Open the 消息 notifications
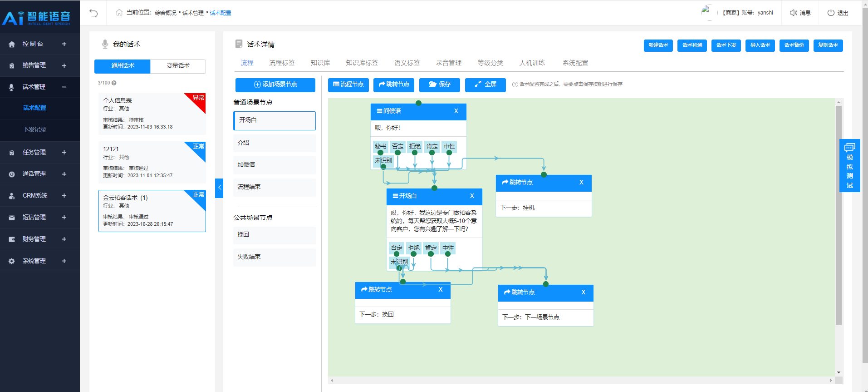Screen dimensions: 868x392 [800, 13]
